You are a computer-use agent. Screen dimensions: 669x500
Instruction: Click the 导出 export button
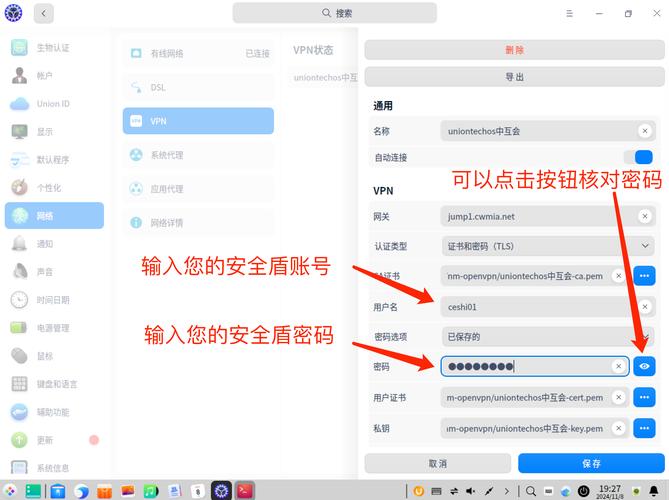(x=514, y=76)
